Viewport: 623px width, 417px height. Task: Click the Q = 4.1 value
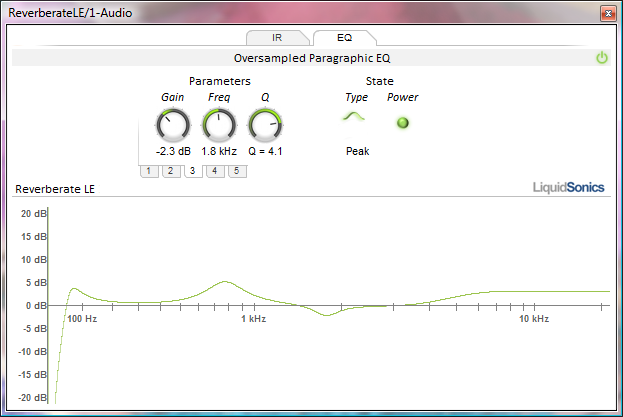(265, 151)
